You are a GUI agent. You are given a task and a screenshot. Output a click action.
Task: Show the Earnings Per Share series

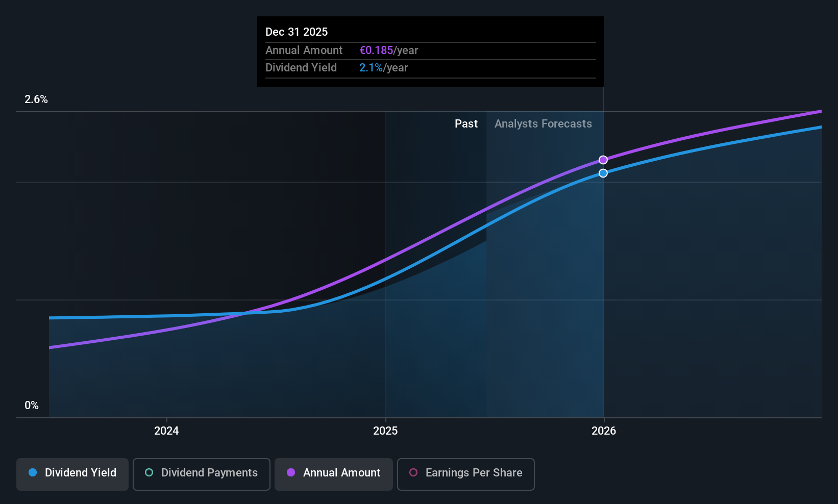[x=465, y=474]
